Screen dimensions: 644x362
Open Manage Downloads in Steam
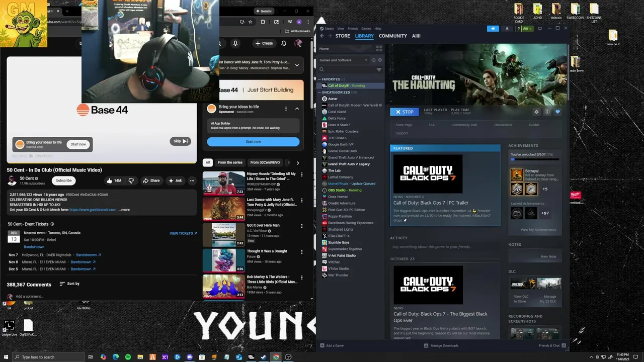[441, 346]
